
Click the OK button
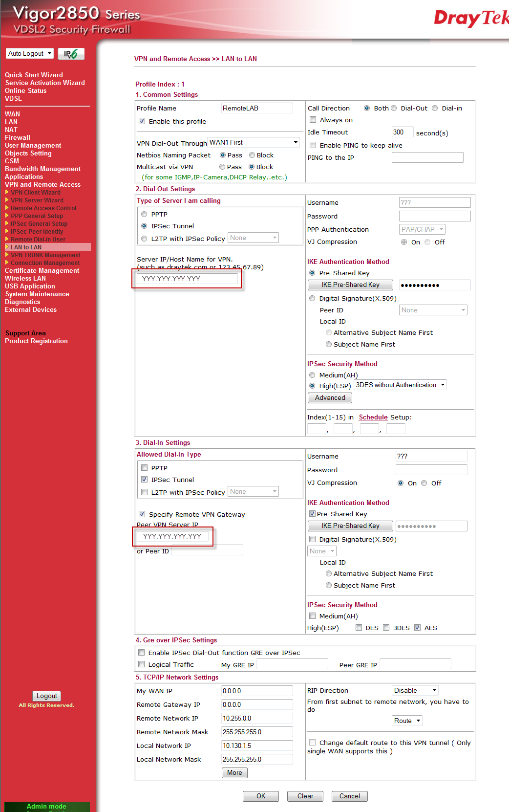pyautogui.click(x=261, y=796)
